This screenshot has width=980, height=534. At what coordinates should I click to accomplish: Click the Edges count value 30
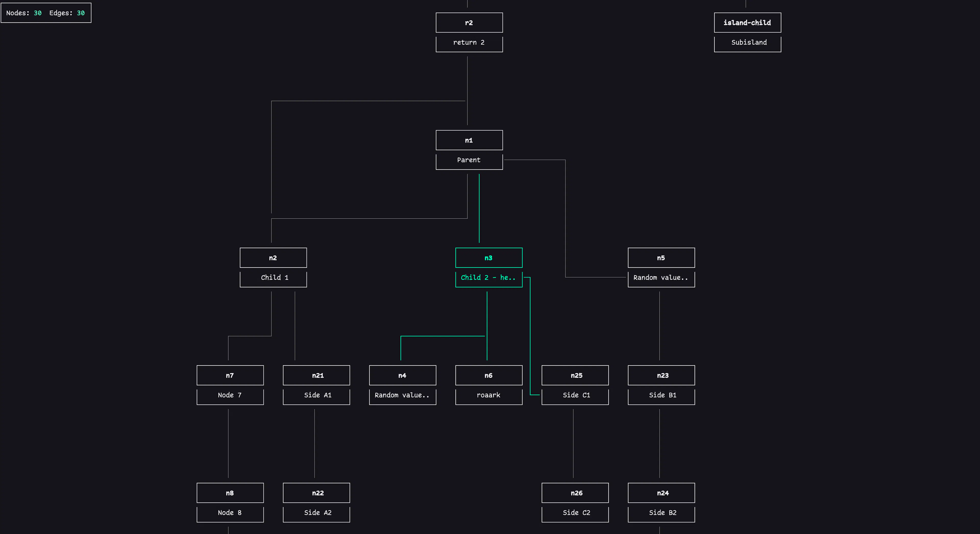pos(81,13)
